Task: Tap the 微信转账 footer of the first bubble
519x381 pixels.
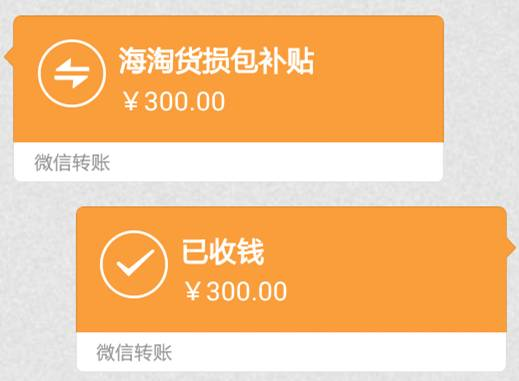Action: (x=72, y=163)
